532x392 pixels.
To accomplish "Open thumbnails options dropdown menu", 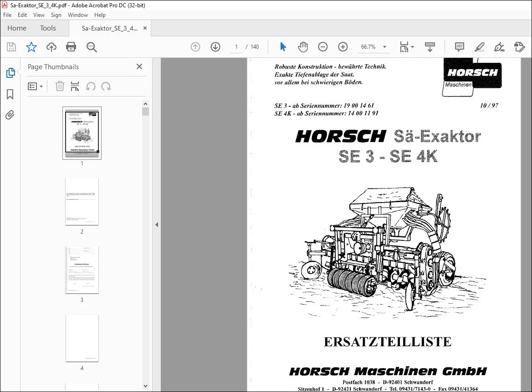I will pos(35,86).
